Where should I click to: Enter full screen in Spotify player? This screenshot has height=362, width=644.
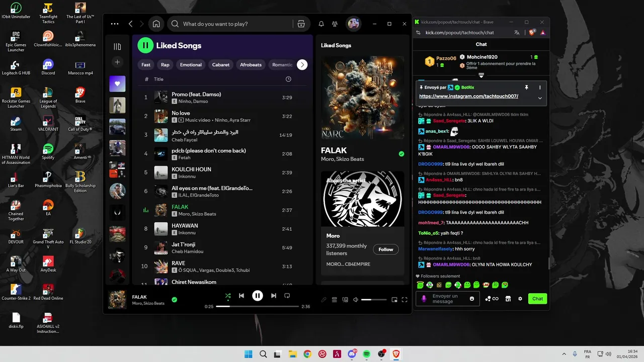tap(405, 300)
